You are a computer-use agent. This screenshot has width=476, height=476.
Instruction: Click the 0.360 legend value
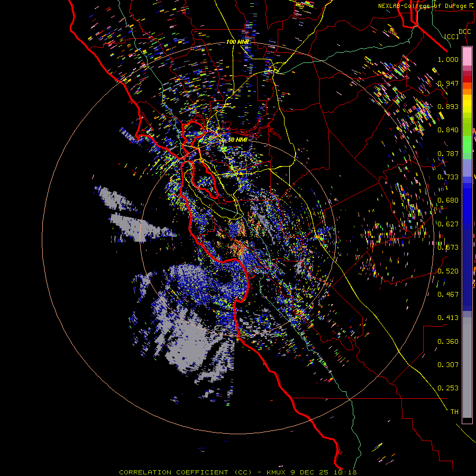(x=448, y=342)
